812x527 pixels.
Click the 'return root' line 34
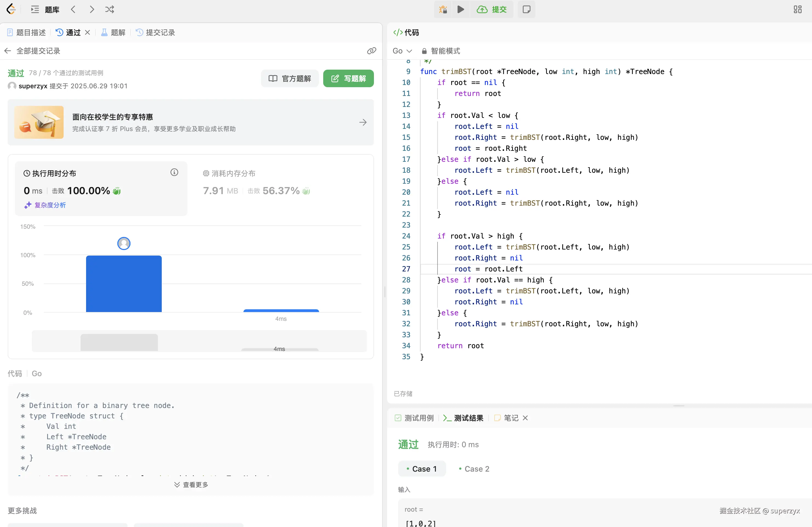(x=460, y=346)
